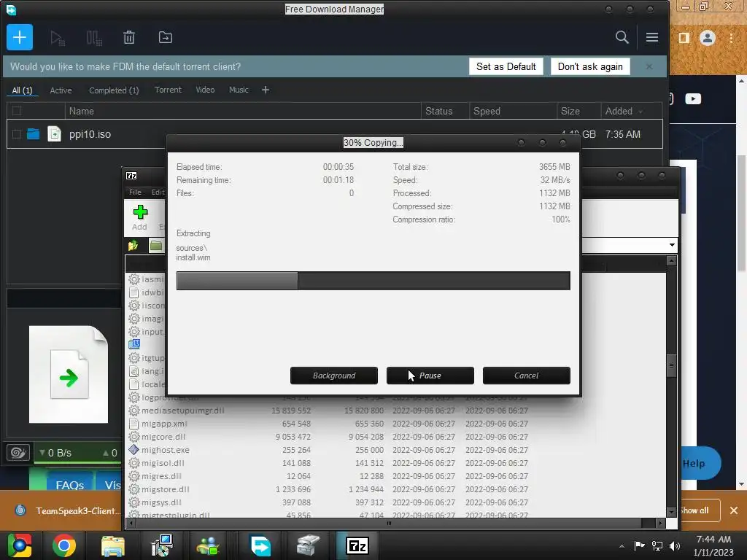
Task: Click the volume speaker tray icon
Action: pyautogui.click(x=675, y=545)
